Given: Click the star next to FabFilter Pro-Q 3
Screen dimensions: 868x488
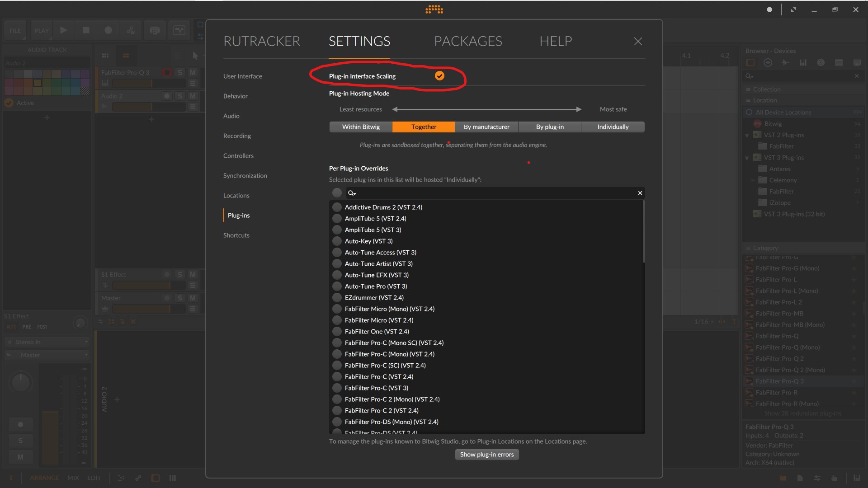Looking at the screenshot, I should [x=854, y=381].
